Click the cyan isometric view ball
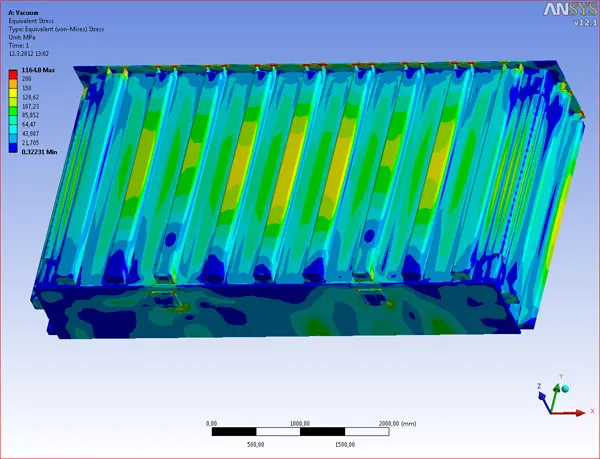The image size is (600, 459). click(x=566, y=387)
